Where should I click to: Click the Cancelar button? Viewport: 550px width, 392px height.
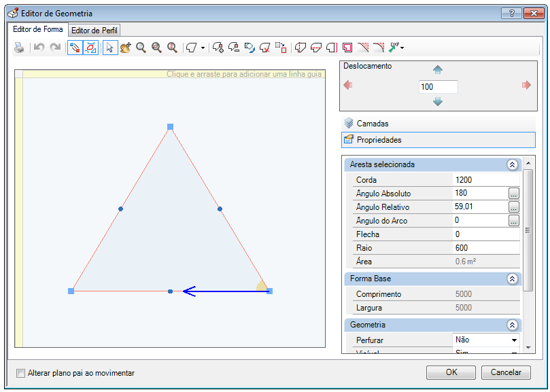pyautogui.click(x=506, y=372)
